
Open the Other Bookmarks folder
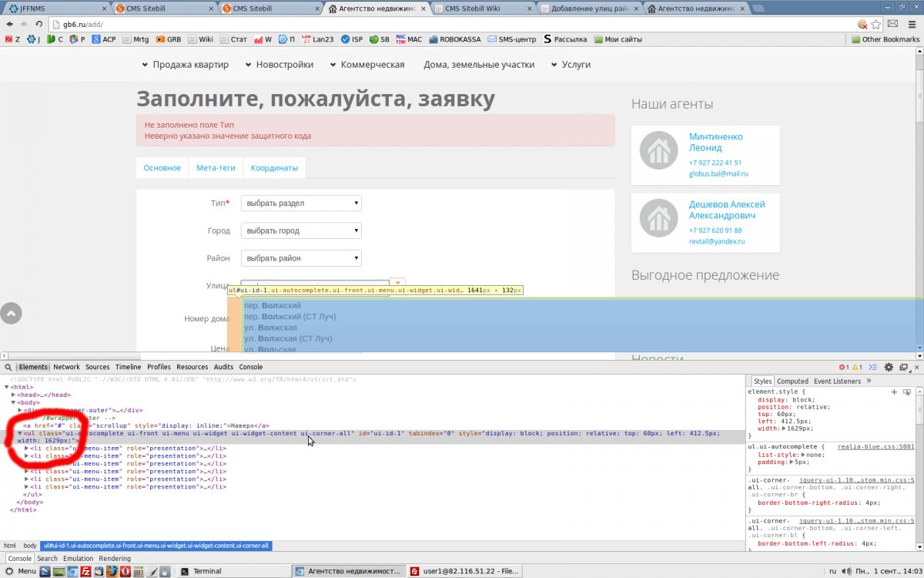pos(885,39)
